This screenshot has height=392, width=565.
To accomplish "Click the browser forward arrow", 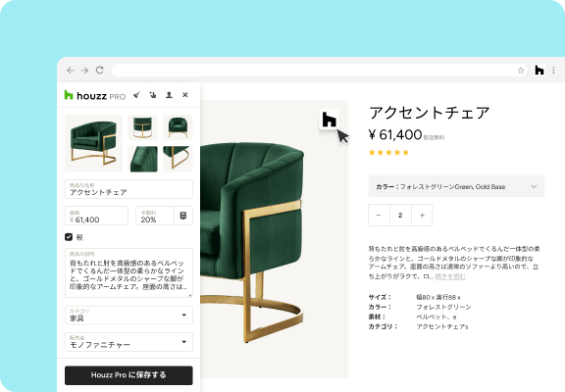I will [84, 71].
